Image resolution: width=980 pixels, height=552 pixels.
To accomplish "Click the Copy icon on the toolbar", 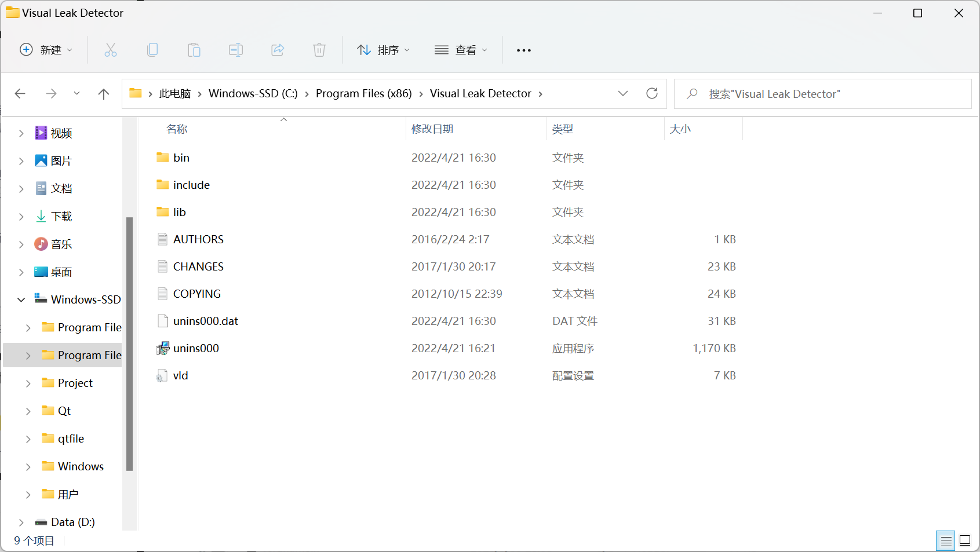I will (x=152, y=50).
